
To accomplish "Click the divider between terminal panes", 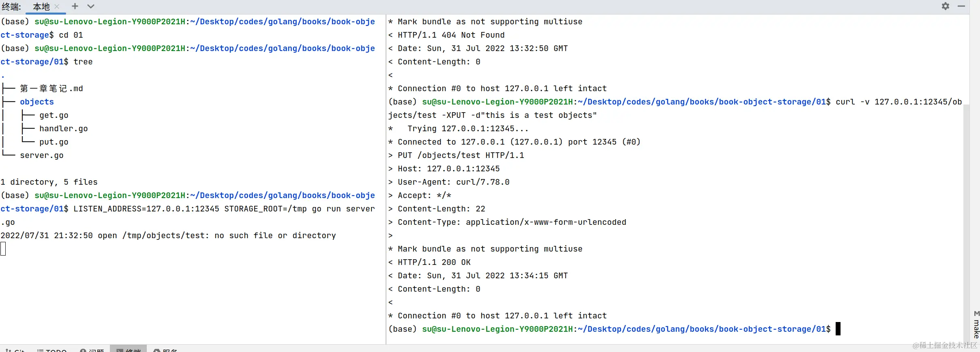I will 386,178.
